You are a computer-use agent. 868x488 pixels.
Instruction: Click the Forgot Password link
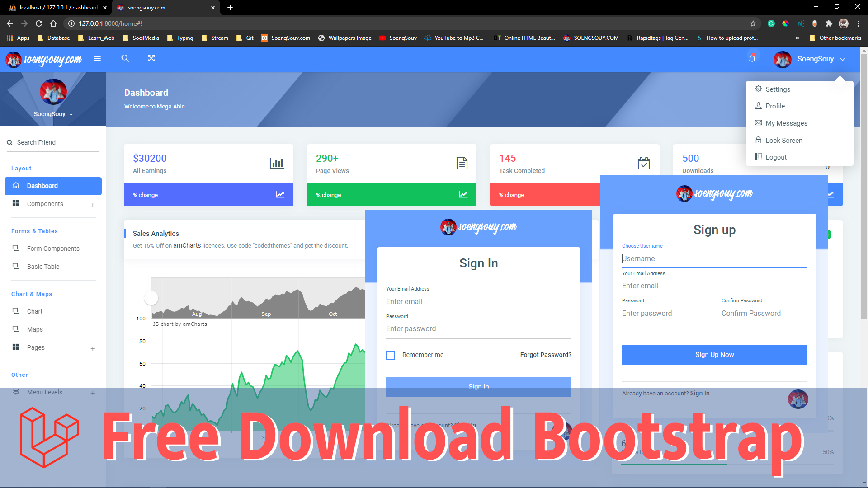[545, 355]
